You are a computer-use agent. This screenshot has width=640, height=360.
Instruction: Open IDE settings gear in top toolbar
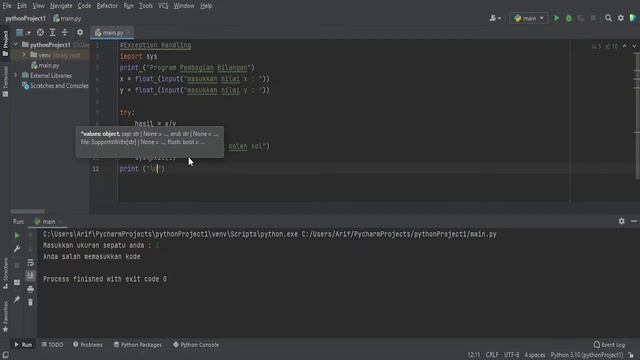click(x=621, y=18)
